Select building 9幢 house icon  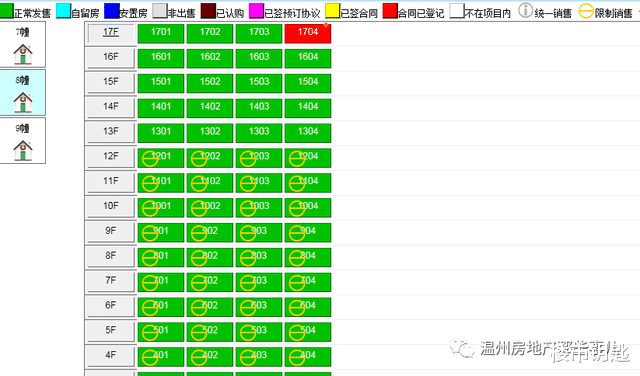[x=23, y=150]
